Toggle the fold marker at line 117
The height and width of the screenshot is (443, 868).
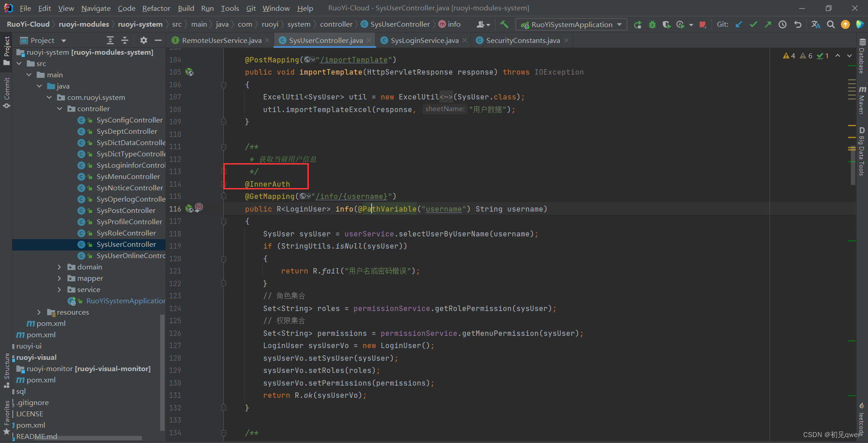coord(224,221)
